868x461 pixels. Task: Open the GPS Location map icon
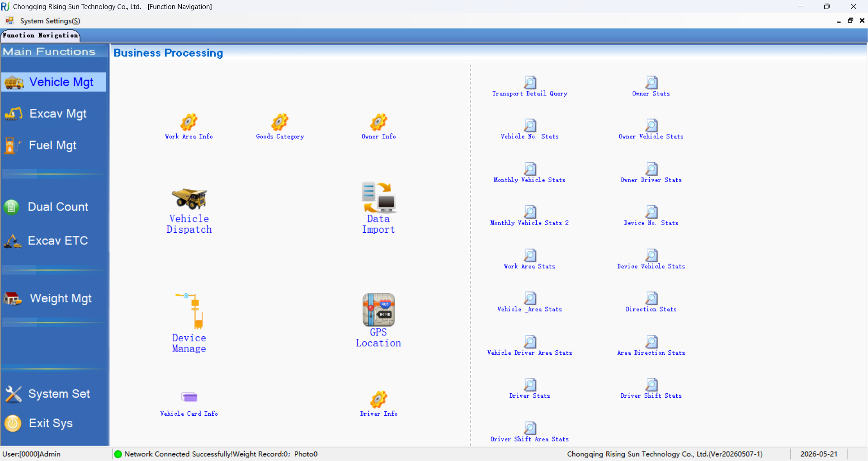(x=379, y=310)
